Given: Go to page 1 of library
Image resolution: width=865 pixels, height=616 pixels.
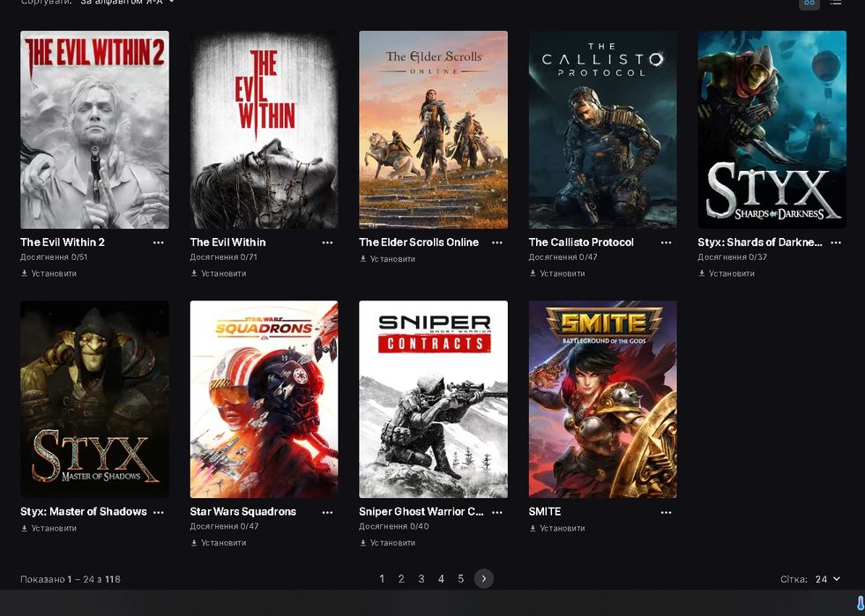Looking at the screenshot, I should [x=382, y=578].
